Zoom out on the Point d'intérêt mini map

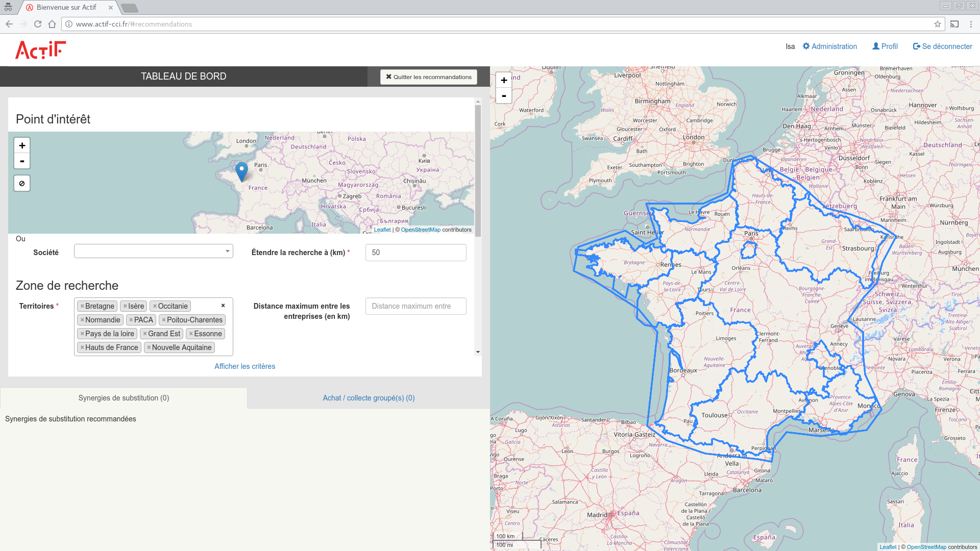[x=22, y=161]
